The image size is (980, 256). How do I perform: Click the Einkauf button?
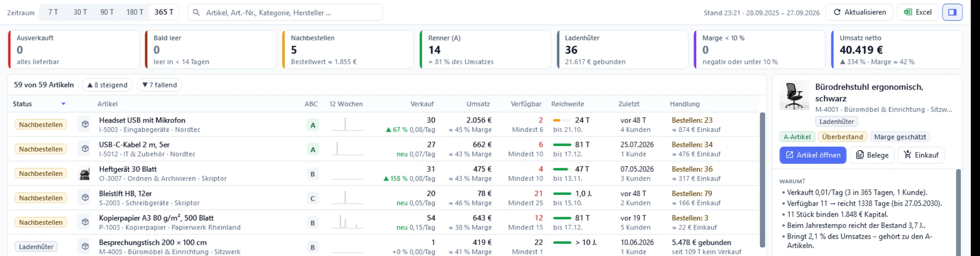click(921, 155)
